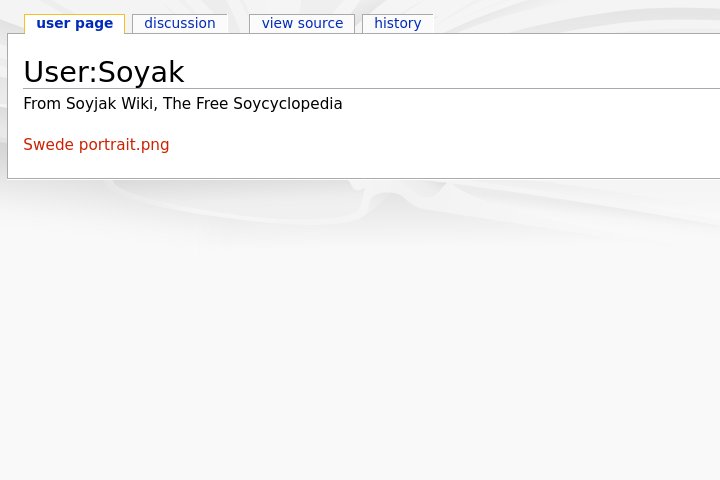The width and height of the screenshot is (720, 480).
Task: Open the Swede portrait.png red link
Action: 96,145
